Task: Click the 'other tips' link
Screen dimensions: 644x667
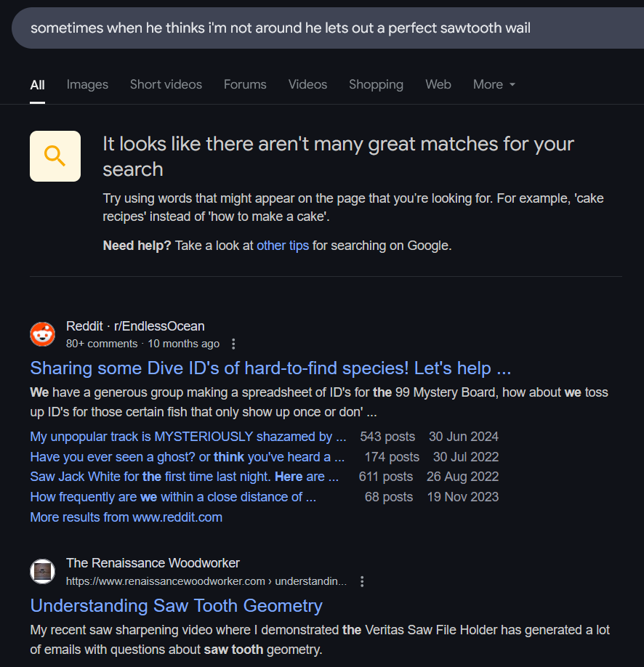Action: tap(283, 246)
